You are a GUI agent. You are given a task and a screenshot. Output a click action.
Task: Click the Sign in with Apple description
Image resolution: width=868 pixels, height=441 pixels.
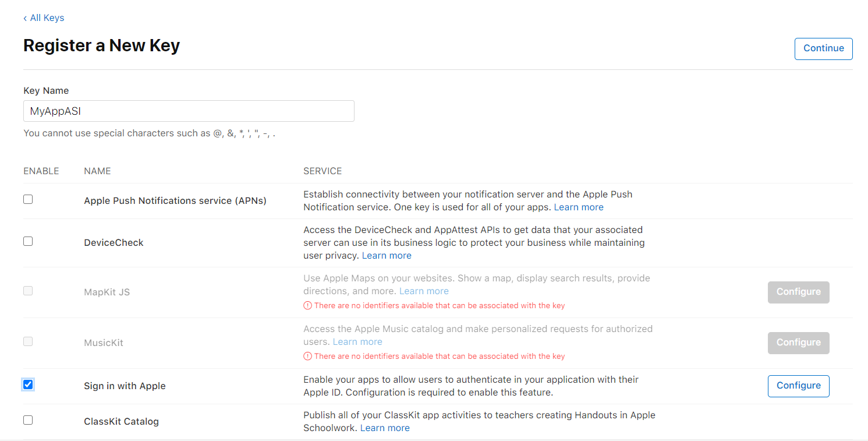(x=471, y=386)
